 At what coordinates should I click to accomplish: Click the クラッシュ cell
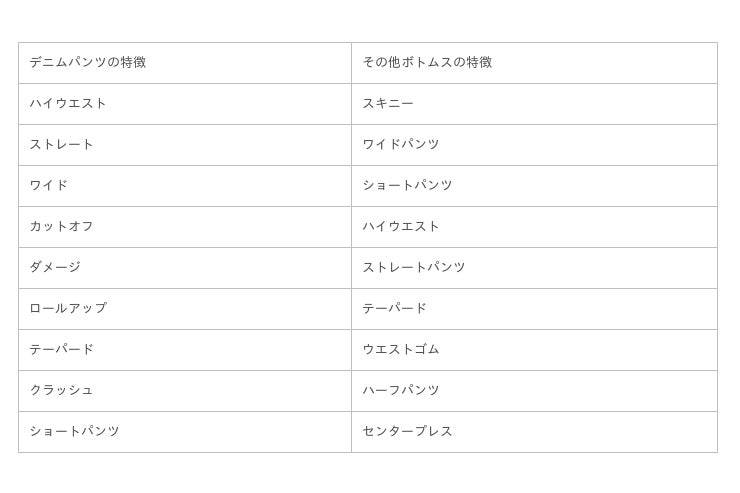pyautogui.click(x=62, y=390)
